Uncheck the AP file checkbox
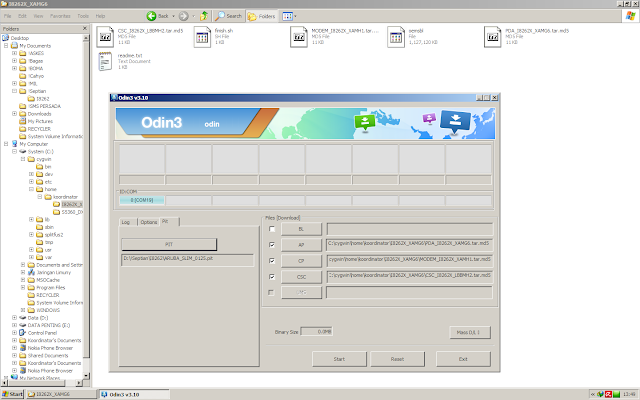The width and height of the screenshot is (640, 400). (272, 245)
